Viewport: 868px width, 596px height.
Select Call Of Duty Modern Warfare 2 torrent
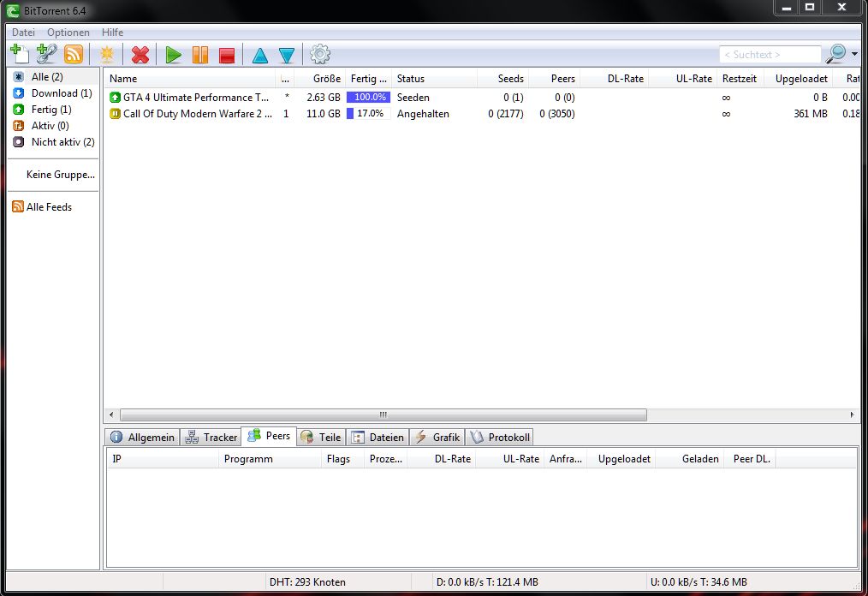coord(482,114)
